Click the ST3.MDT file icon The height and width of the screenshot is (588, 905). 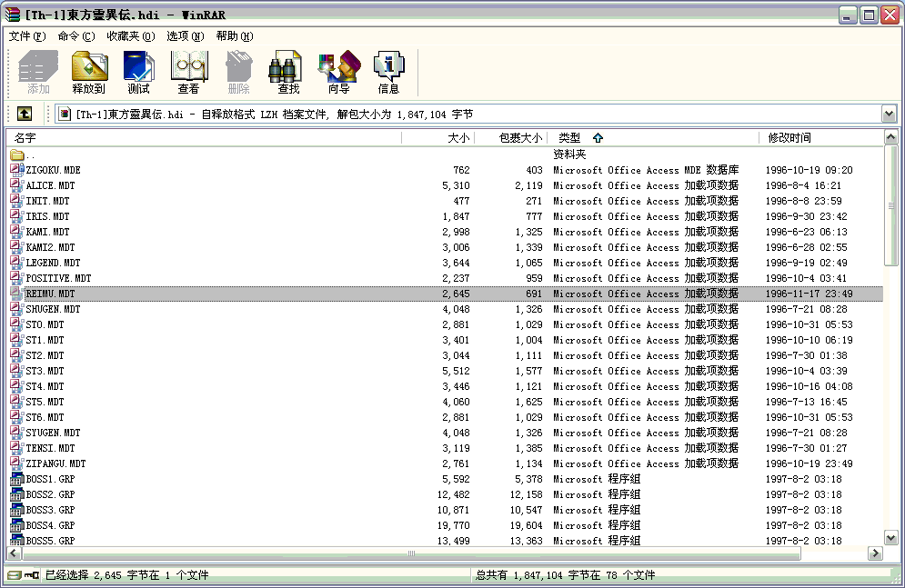(16, 371)
